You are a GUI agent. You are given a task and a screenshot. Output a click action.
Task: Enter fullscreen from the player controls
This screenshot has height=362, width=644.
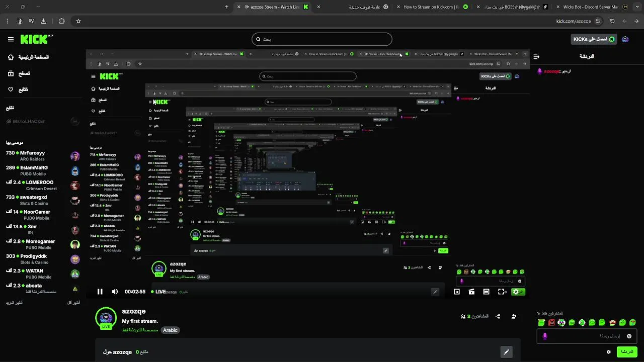click(502, 292)
